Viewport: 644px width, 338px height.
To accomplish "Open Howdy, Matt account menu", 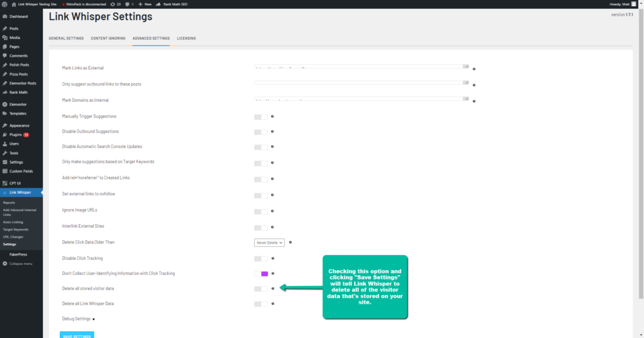I will 623,4.
